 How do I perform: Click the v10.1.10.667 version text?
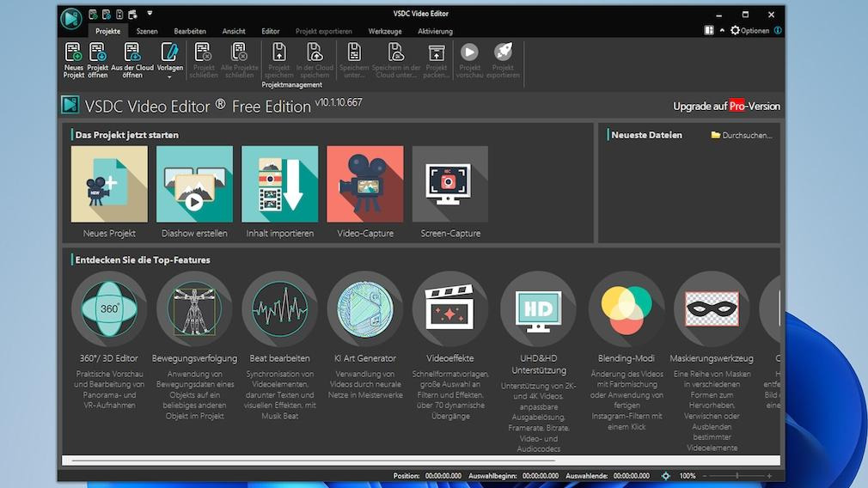339,102
